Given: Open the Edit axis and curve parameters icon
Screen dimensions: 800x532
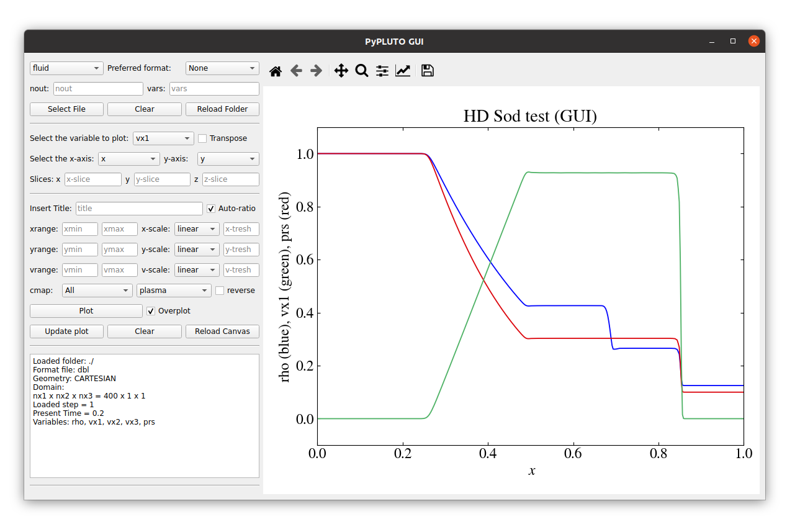Looking at the screenshot, I should tap(403, 71).
